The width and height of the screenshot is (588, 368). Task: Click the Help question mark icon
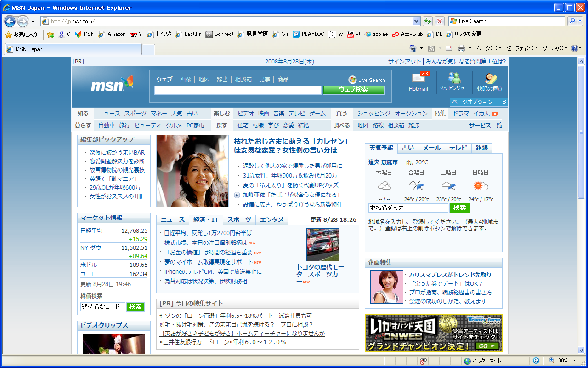click(x=574, y=48)
